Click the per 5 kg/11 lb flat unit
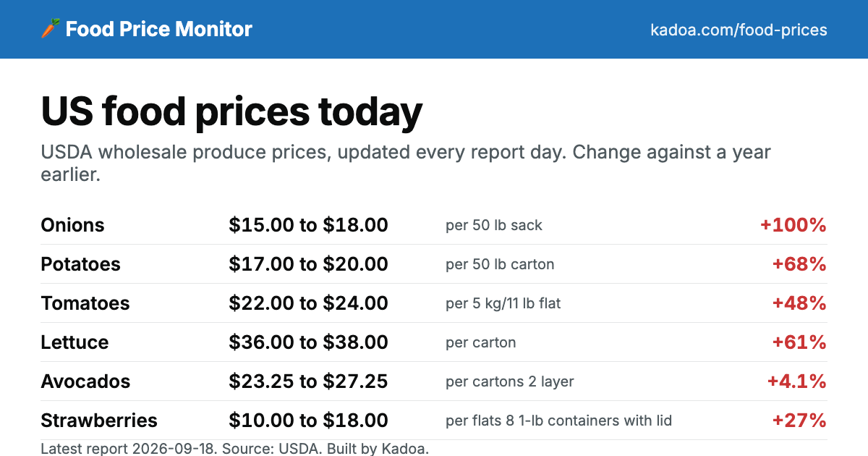The width and height of the screenshot is (868, 456). [503, 303]
